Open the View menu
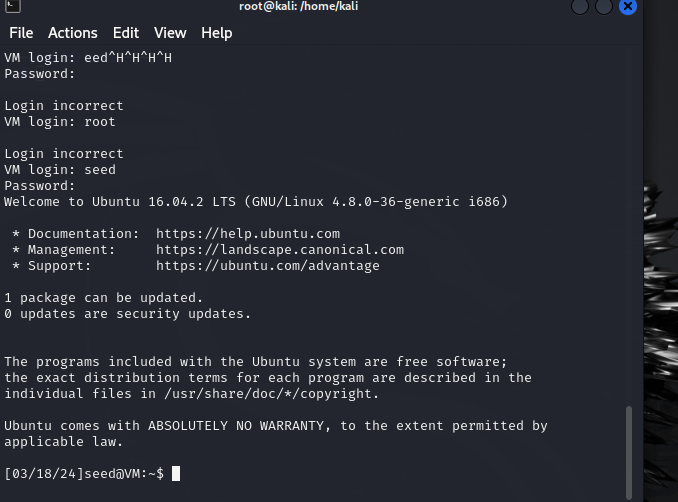 click(x=170, y=33)
